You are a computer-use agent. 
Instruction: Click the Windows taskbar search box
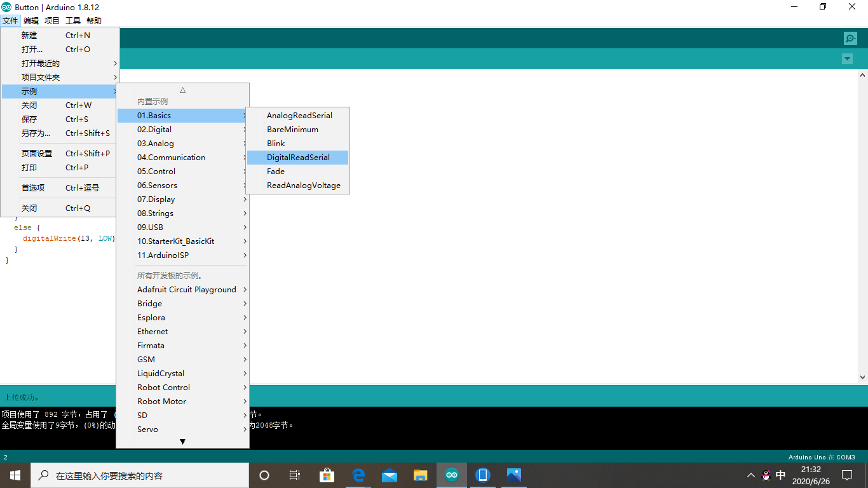(x=140, y=475)
